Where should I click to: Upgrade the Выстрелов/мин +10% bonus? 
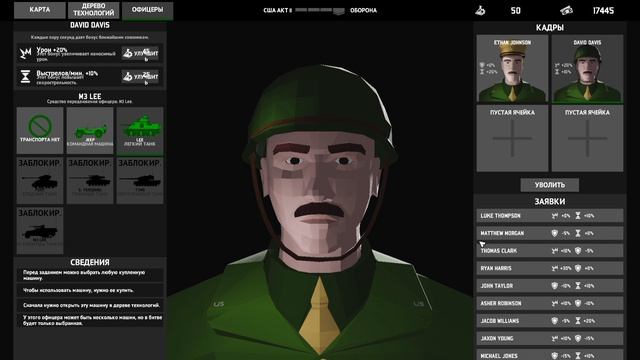140,77
